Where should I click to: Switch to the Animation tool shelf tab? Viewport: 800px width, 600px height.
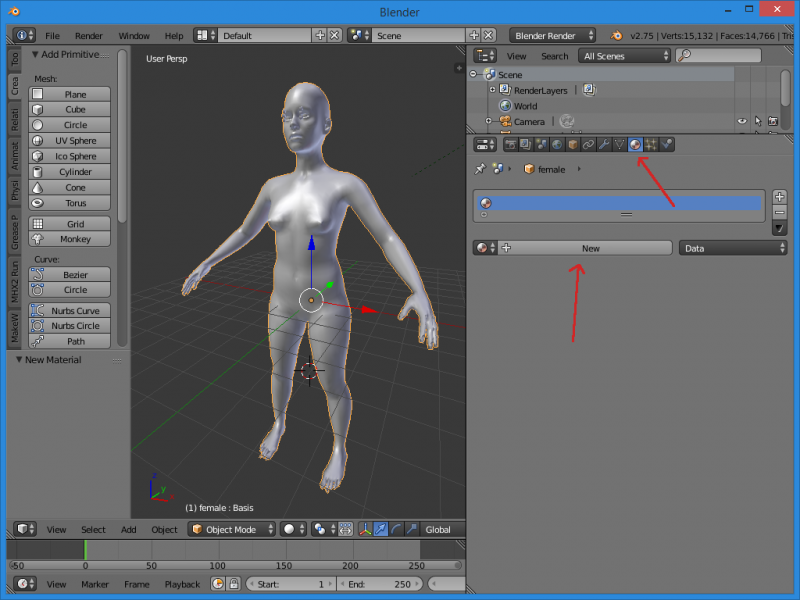pyautogui.click(x=15, y=155)
